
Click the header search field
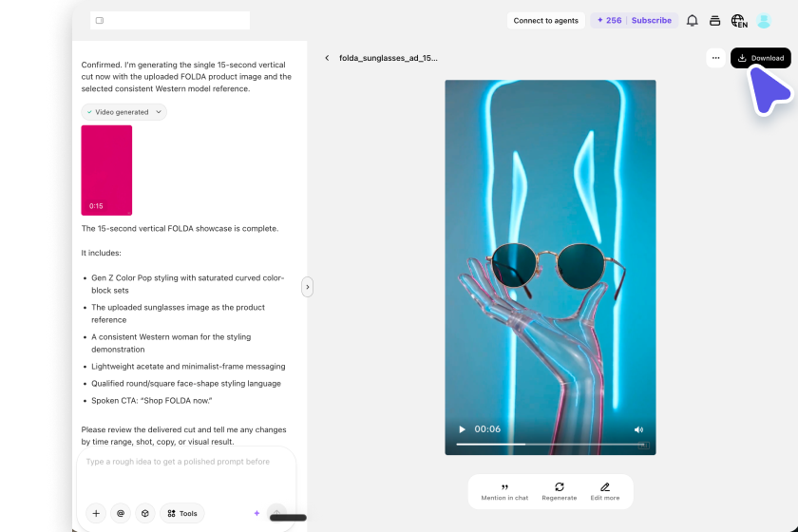click(170, 20)
